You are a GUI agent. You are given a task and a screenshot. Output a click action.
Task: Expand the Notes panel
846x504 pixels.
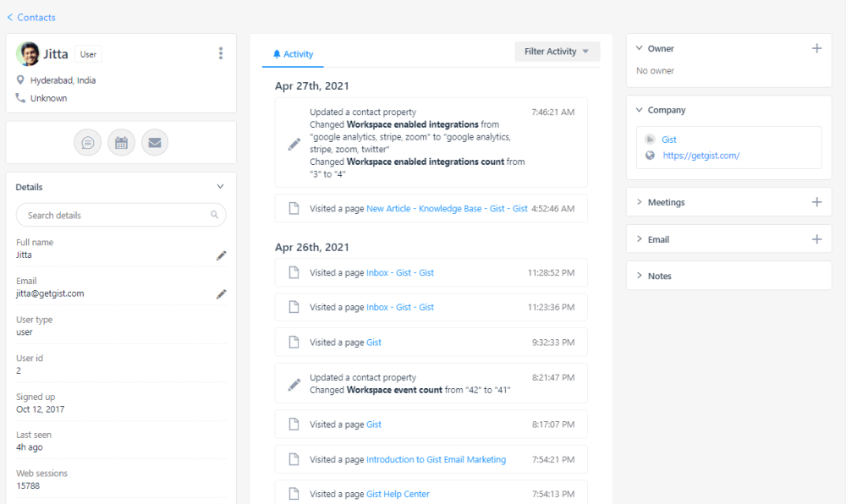(x=640, y=276)
